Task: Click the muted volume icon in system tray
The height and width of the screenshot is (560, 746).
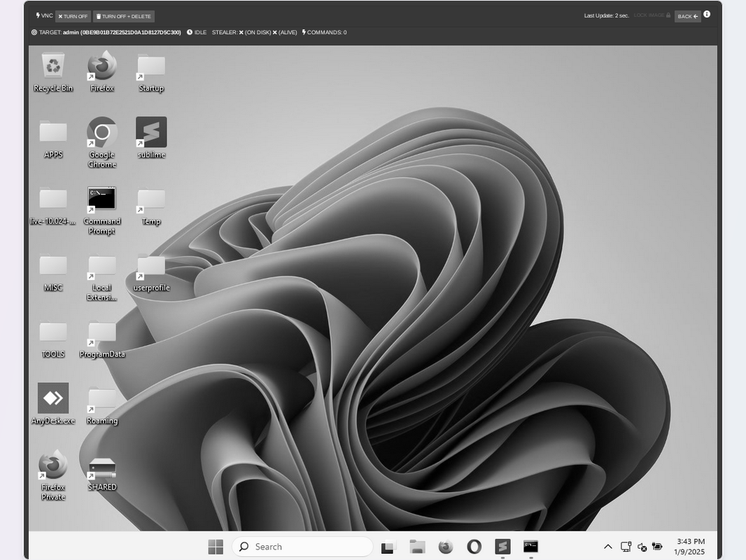Action: pos(642,547)
